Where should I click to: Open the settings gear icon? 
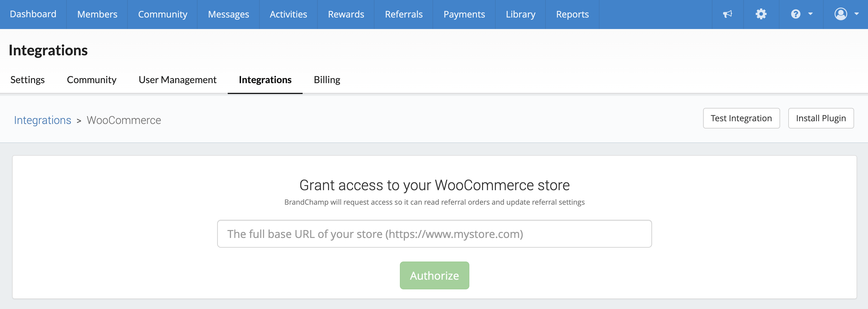pos(761,14)
